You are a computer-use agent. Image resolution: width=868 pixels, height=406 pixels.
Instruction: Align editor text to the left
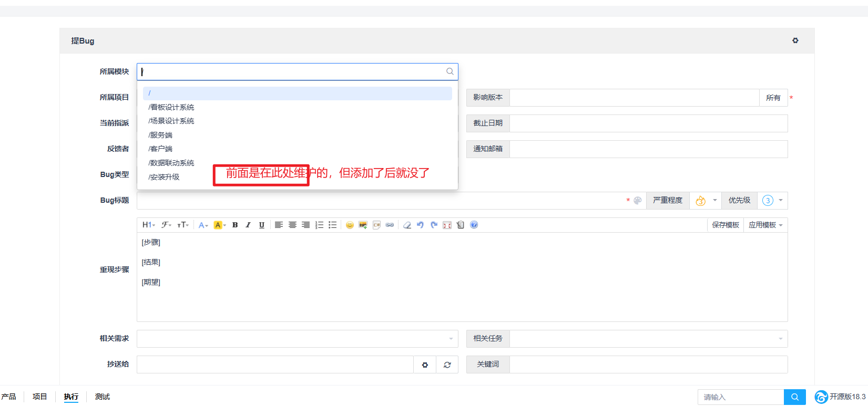click(279, 225)
